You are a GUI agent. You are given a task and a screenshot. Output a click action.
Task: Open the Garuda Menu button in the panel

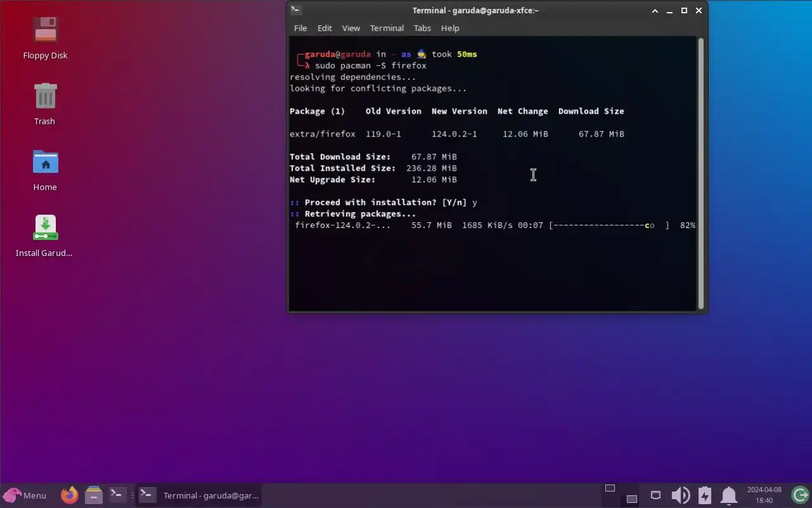(25, 495)
